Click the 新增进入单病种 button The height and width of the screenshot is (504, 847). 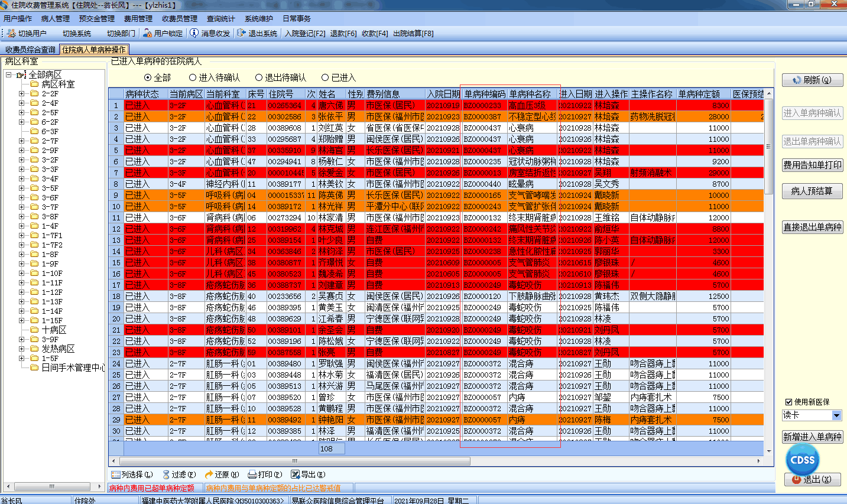coord(813,437)
